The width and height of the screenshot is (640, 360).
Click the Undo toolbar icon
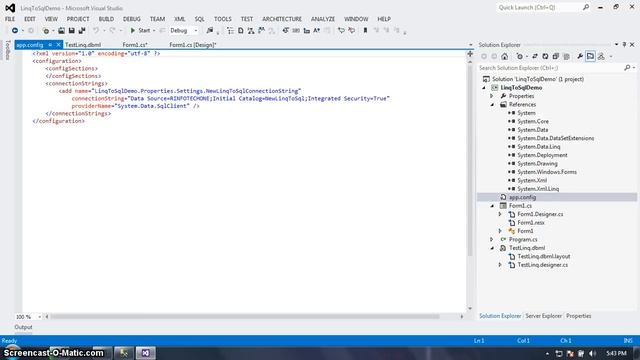[x=96, y=31]
